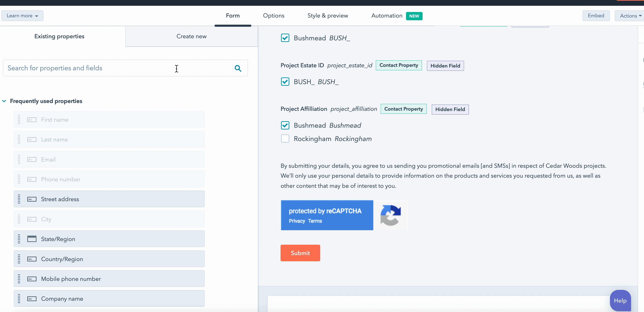The width and height of the screenshot is (644, 312).
Task: Open the Actions dropdown menu
Action: pyautogui.click(x=630, y=16)
